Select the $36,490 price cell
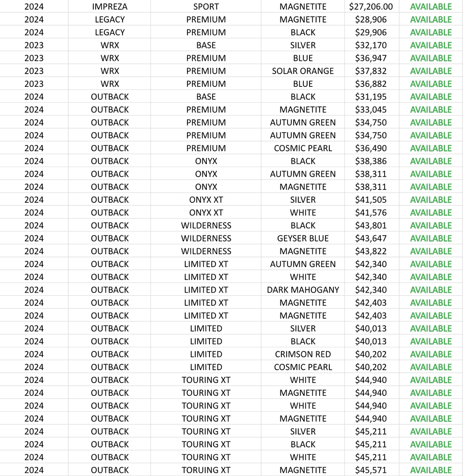The image size is (463, 476). [371, 149]
